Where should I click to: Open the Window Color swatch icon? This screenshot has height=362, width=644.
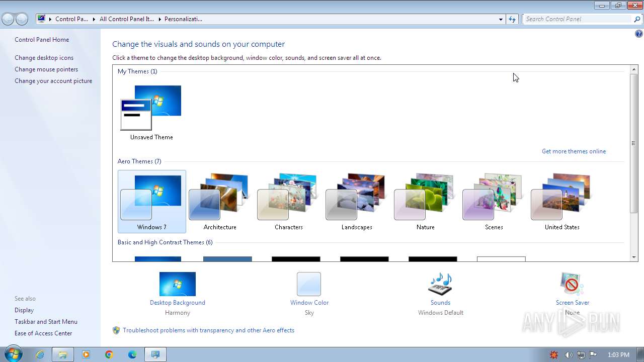pos(309,284)
